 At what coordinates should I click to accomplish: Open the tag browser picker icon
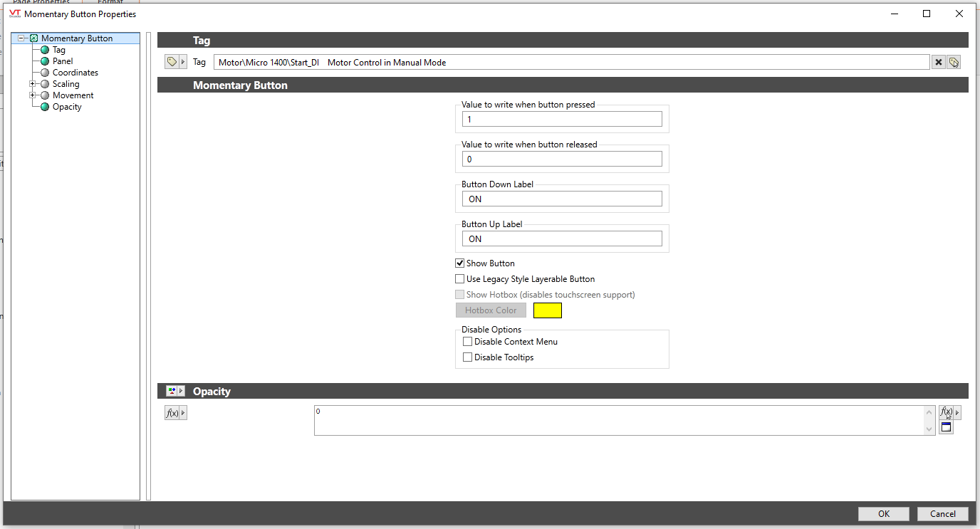coord(954,63)
